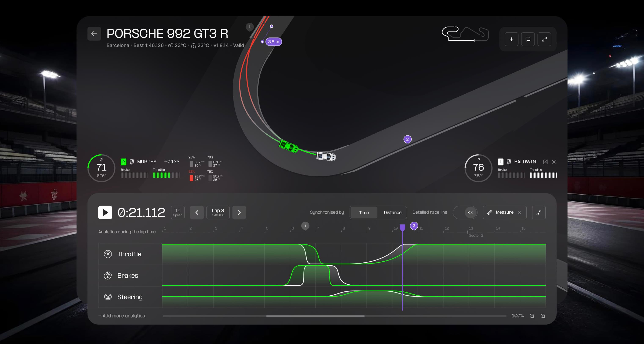Click track map marker 2
644x344 pixels.
click(x=407, y=139)
